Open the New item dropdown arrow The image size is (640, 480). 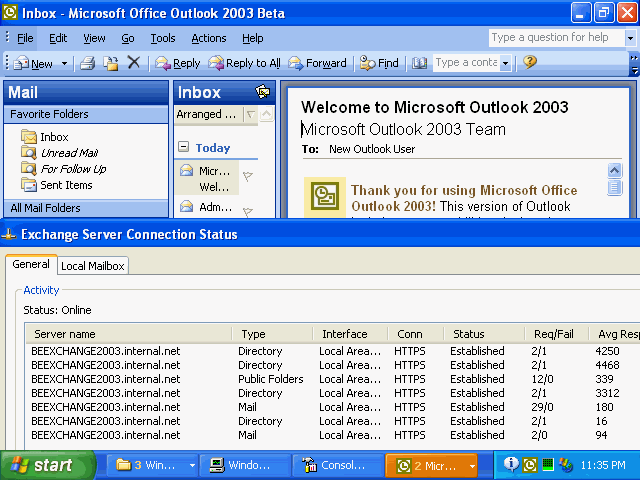(x=64, y=63)
